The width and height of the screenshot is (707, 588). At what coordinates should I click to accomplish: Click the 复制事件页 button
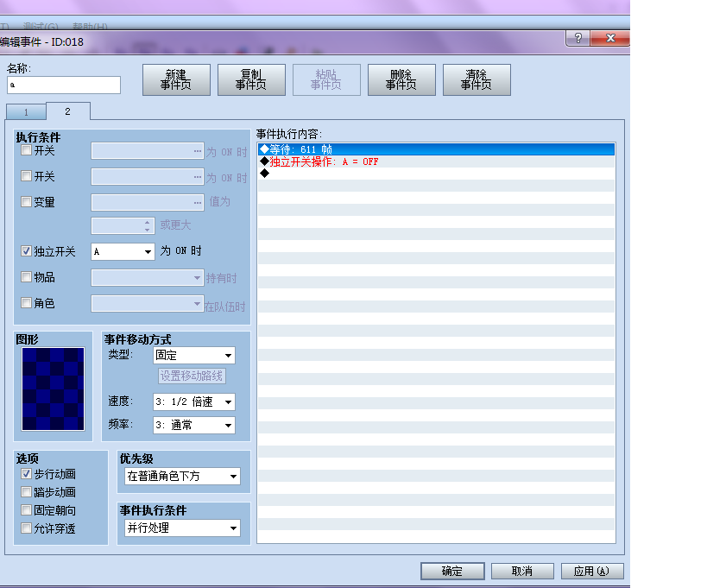click(251, 79)
